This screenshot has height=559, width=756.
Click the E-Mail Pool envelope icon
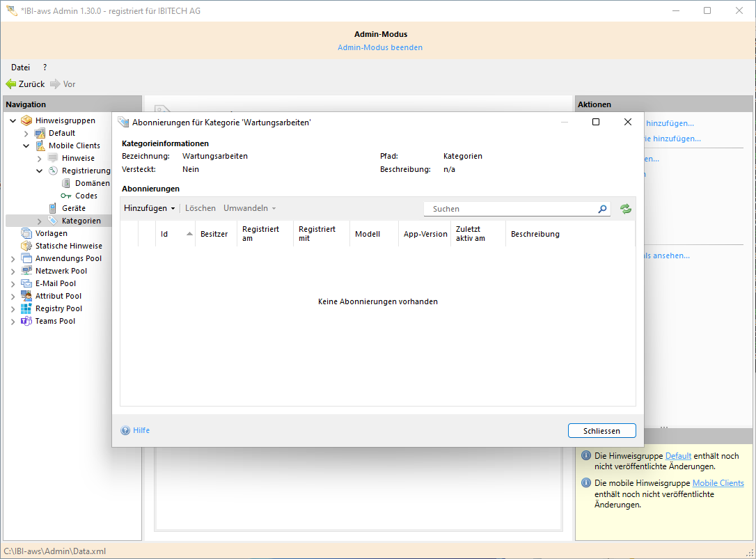[26, 283]
